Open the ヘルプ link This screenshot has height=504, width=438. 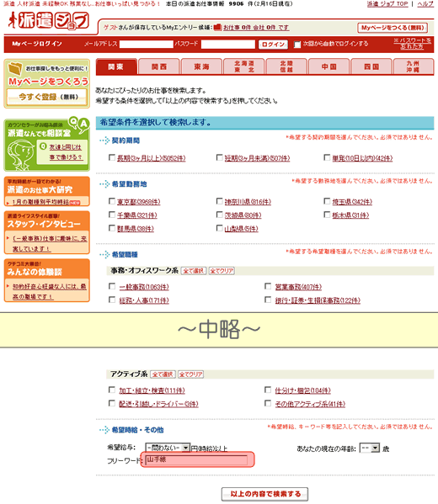pyautogui.click(x=425, y=4)
